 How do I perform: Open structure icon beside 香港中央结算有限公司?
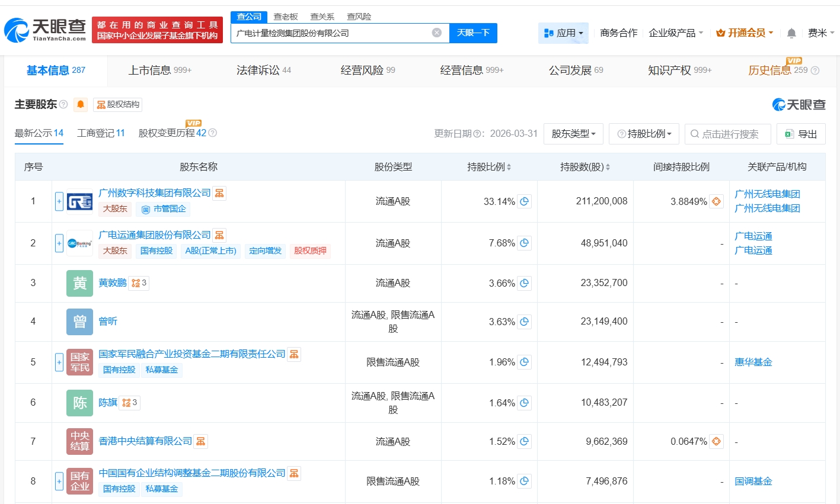[x=201, y=441]
